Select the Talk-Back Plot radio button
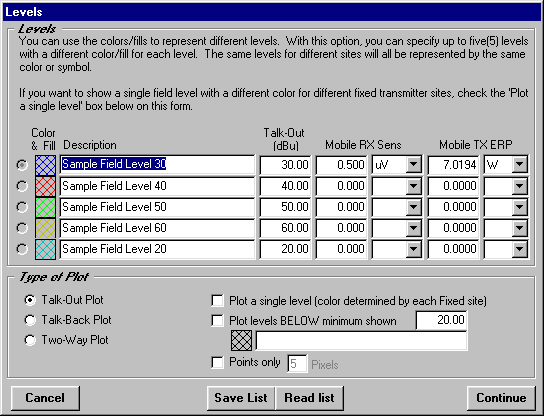 pos(30,320)
